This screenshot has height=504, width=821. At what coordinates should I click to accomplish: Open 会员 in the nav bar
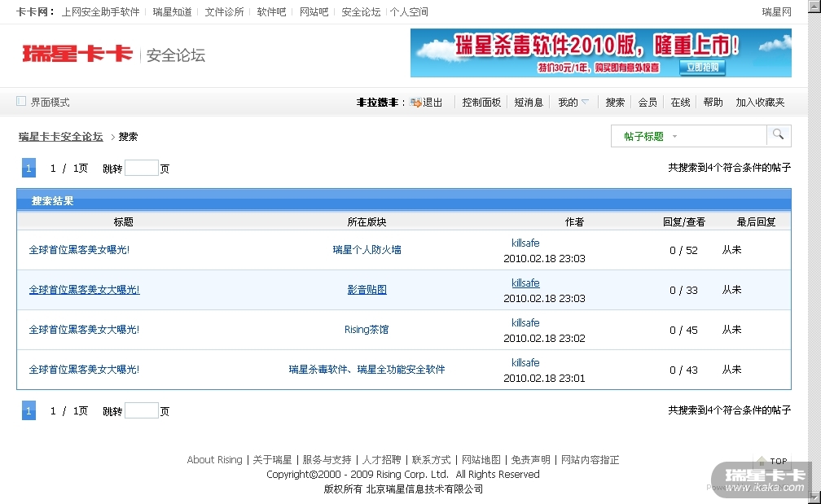click(x=648, y=103)
